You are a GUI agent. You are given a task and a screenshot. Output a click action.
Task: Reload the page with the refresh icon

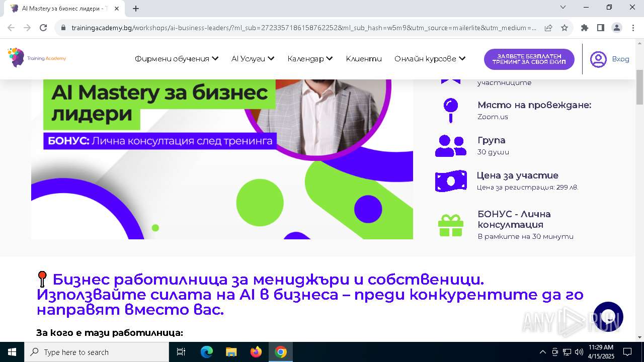(x=43, y=28)
